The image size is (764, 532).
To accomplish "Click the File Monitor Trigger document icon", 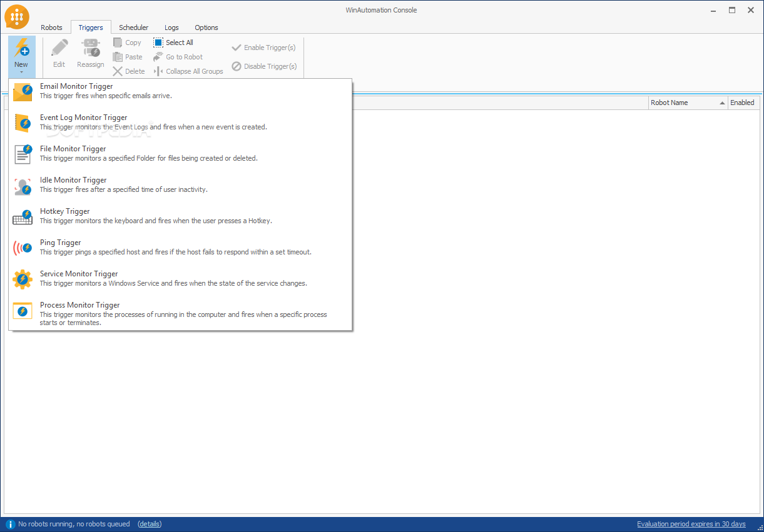I will point(23,154).
